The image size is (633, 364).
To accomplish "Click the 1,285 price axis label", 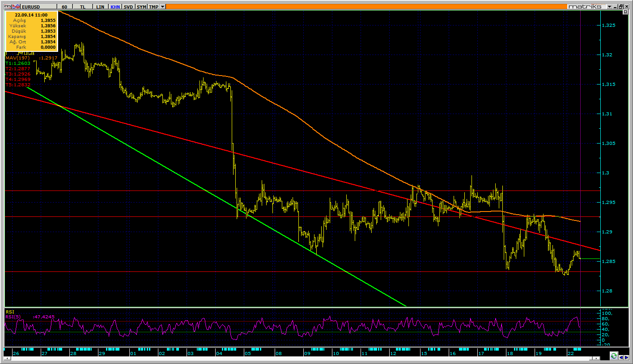I will click(x=609, y=262).
